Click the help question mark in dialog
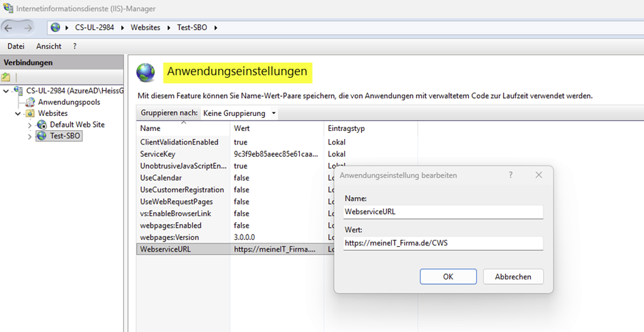Image resolution: width=644 pixels, height=332 pixels. 510,175
